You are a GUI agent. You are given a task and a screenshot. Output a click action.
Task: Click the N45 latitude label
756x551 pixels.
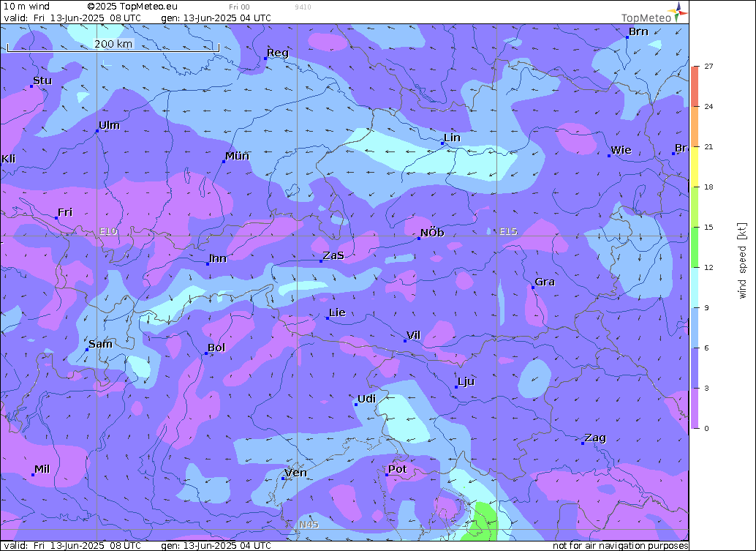coord(309,525)
